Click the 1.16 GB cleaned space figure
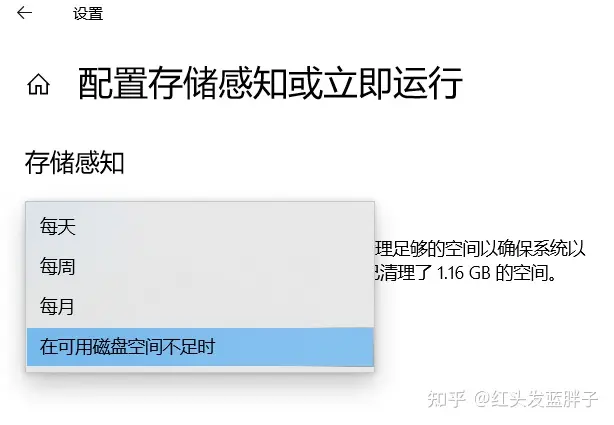The image size is (614, 425). pos(463,273)
